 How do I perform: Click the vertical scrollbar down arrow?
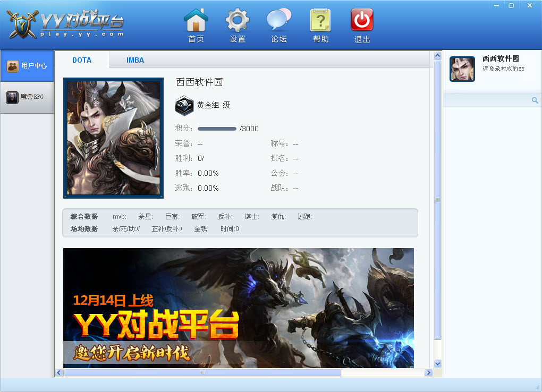point(437,363)
